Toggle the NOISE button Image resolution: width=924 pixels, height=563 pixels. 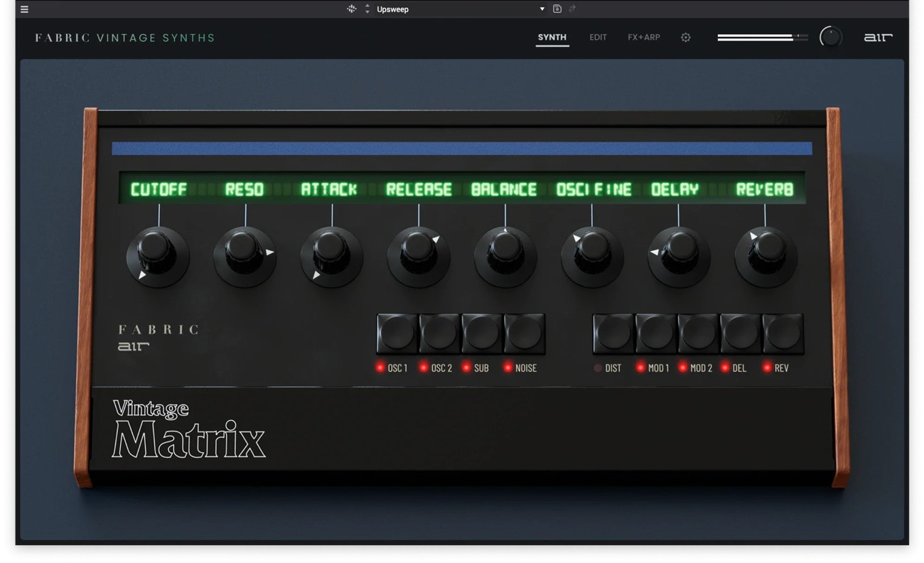point(525,333)
